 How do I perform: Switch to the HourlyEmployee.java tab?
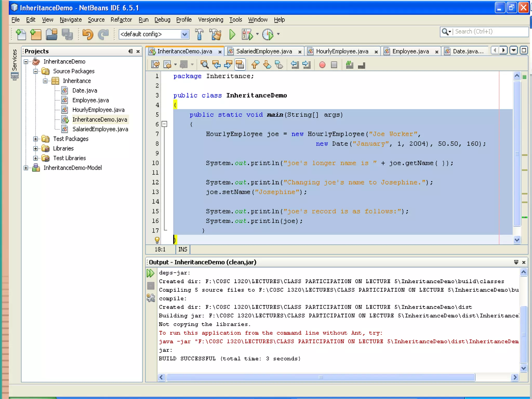tap(342, 51)
